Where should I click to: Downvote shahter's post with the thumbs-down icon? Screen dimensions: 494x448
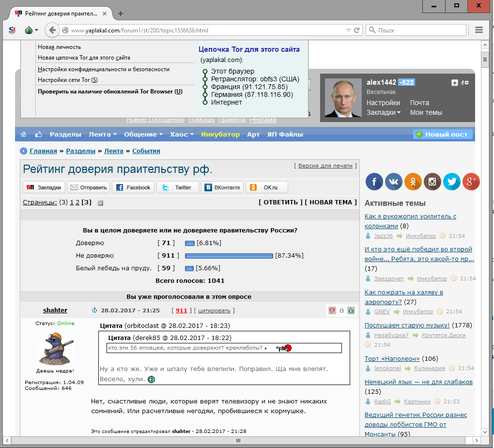tap(332, 310)
